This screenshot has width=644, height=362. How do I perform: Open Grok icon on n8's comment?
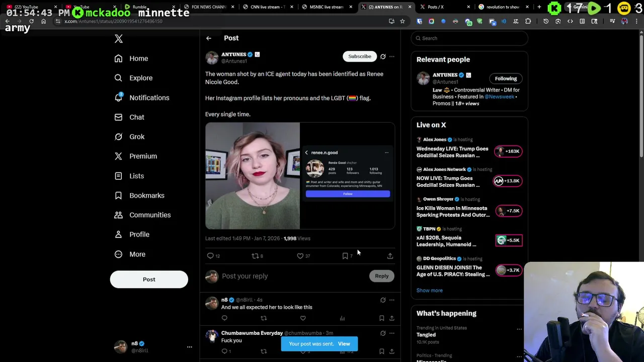383,300
